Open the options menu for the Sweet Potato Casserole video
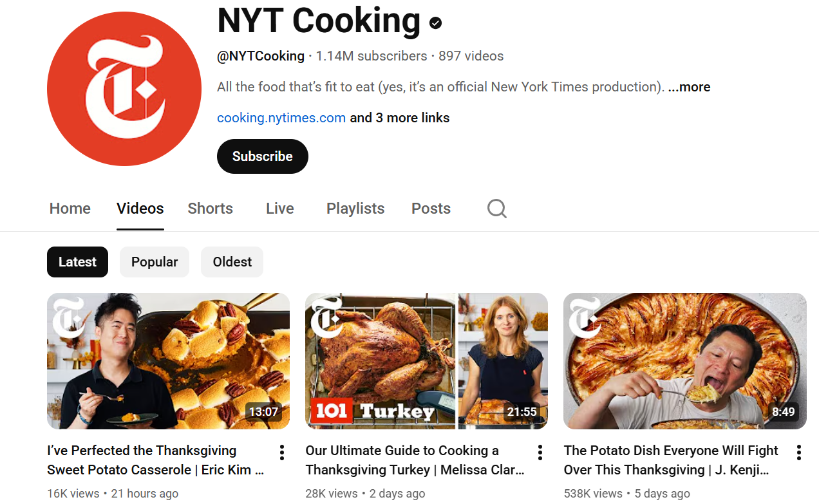819x504 pixels. pos(282,453)
